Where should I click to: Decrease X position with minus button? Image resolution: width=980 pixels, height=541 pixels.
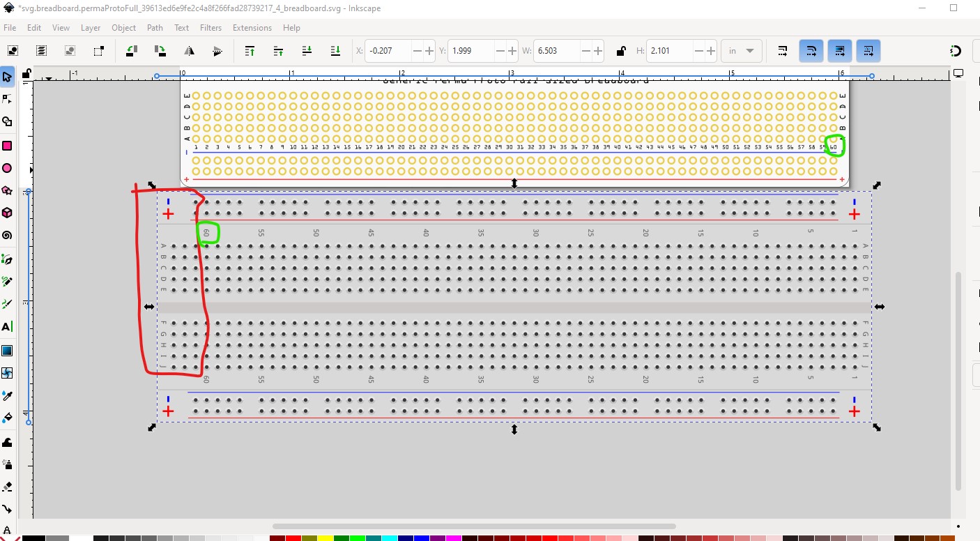pos(417,51)
